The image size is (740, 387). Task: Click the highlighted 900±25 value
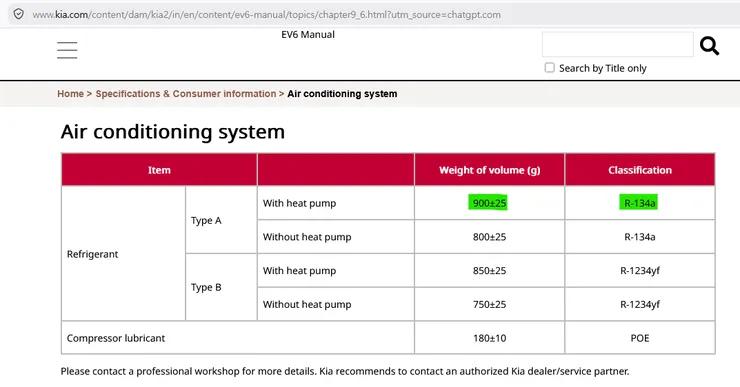(x=489, y=203)
